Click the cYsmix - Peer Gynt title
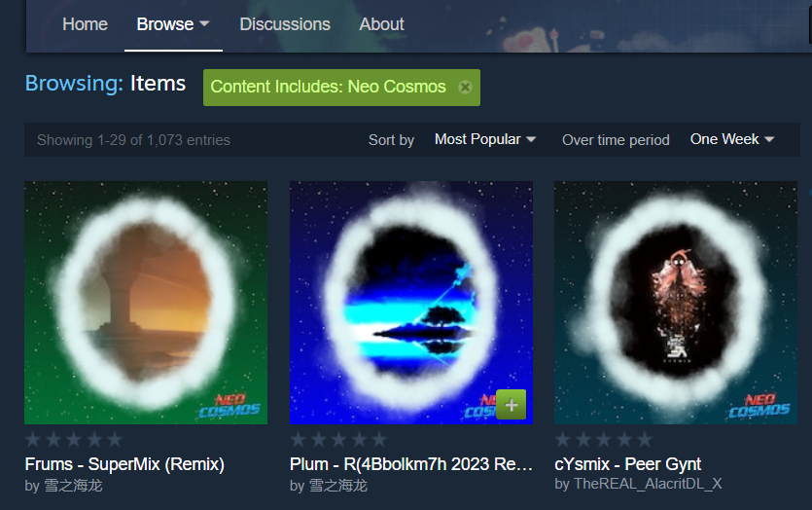This screenshot has height=510, width=812. pyautogui.click(x=627, y=464)
